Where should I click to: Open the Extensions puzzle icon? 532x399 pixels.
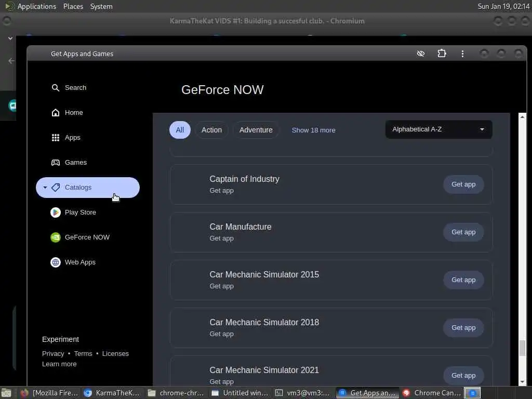pyautogui.click(x=442, y=54)
